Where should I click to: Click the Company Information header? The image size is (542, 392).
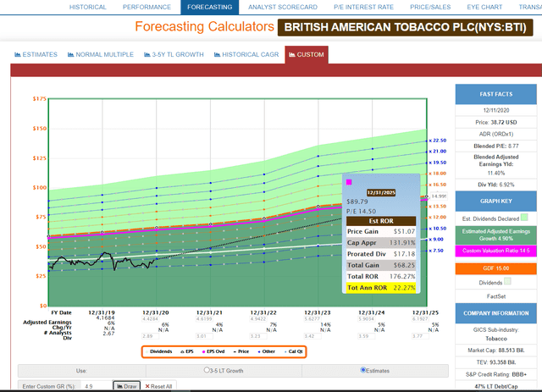click(495, 313)
